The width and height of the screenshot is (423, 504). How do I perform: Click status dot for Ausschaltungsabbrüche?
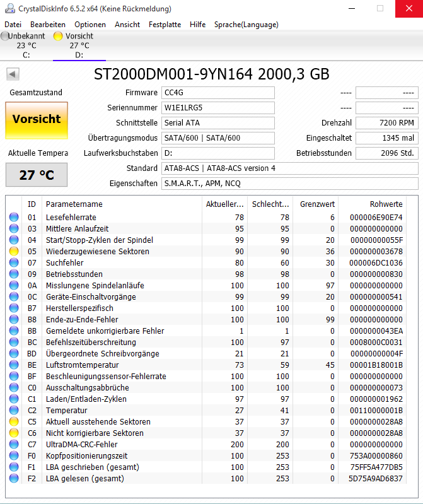[x=14, y=388]
